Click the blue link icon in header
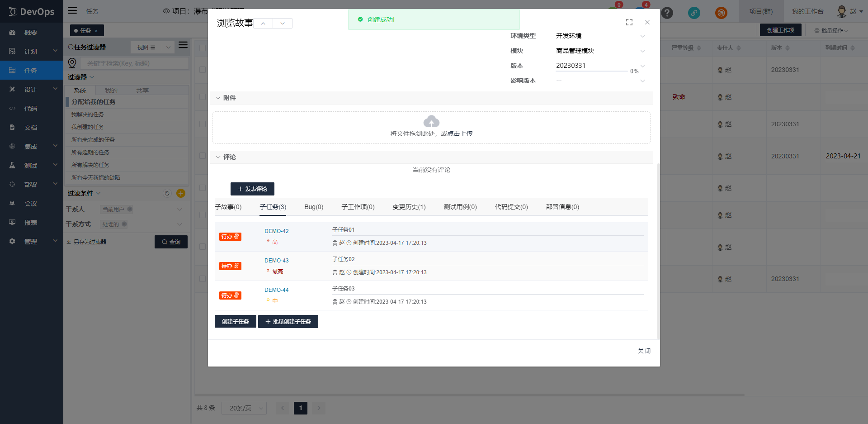This screenshot has height=424, width=868. (x=694, y=13)
